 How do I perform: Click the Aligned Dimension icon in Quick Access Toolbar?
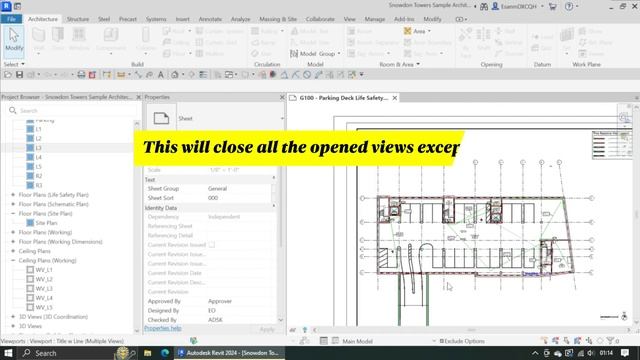(x=138, y=75)
